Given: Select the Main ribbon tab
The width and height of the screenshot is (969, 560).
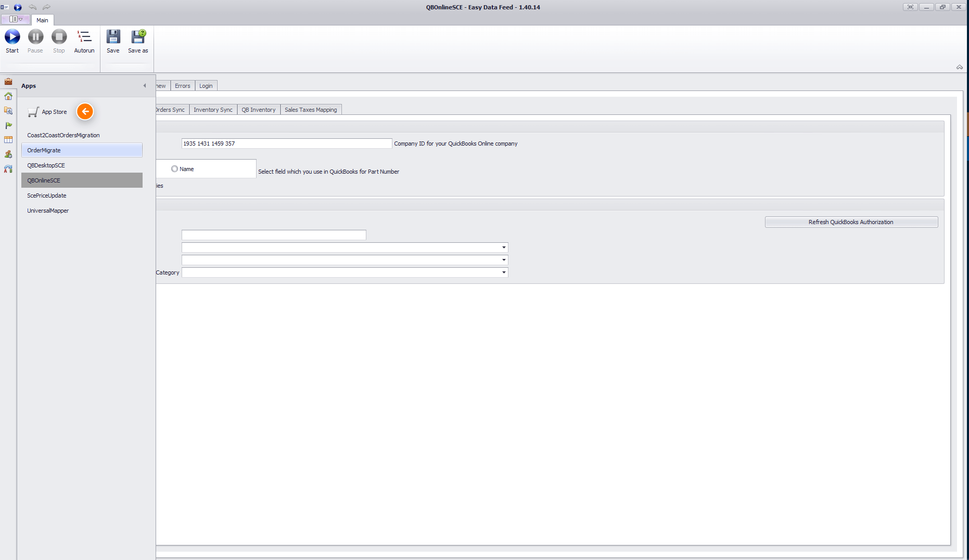Looking at the screenshot, I should tap(42, 20).
